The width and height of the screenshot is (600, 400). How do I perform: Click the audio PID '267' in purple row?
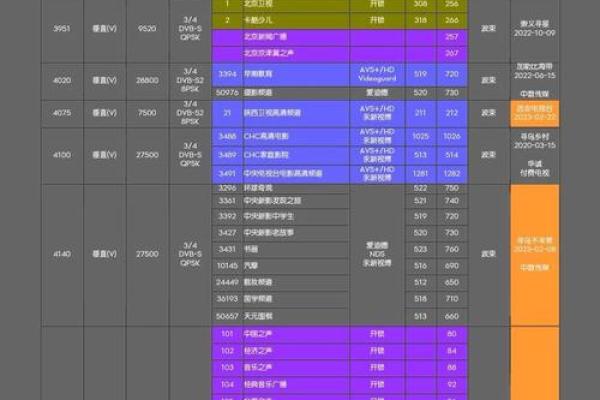click(452, 53)
